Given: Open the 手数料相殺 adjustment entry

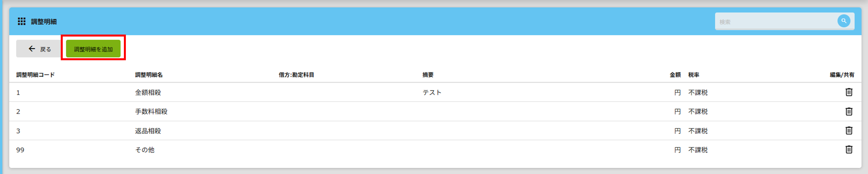Looking at the screenshot, I should 151,112.
